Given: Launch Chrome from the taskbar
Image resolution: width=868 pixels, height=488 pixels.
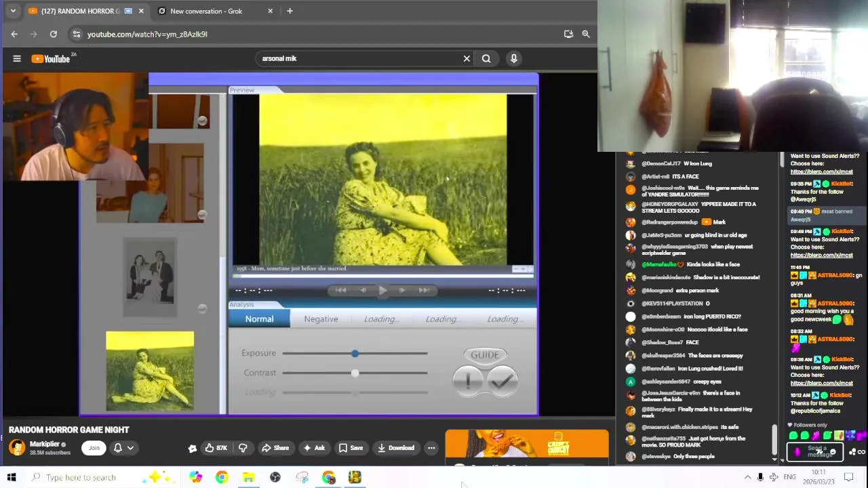Looking at the screenshot, I should point(222,477).
